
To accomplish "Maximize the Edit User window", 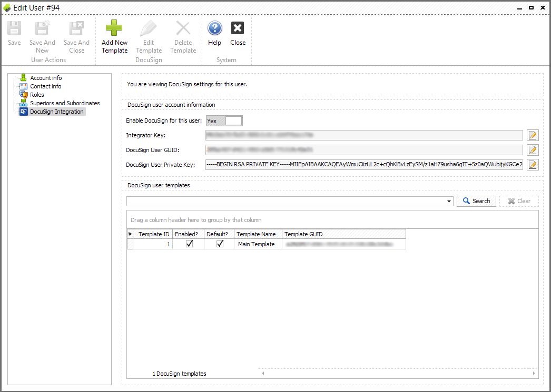I will tap(532, 8).
